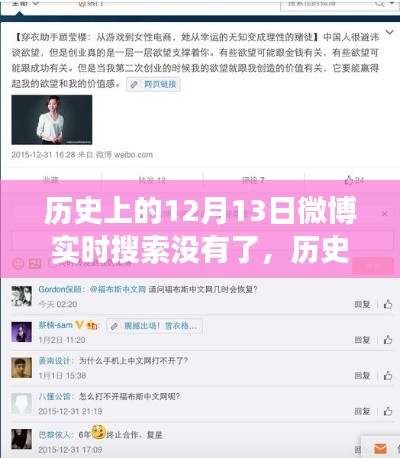Like 姜南设计's comment
400x458 pixels.
(388, 376)
